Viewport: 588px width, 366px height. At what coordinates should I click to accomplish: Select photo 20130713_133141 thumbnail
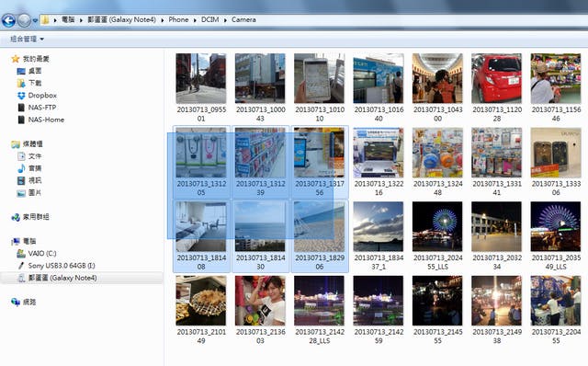pyautogui.click(x=496, y=153)
